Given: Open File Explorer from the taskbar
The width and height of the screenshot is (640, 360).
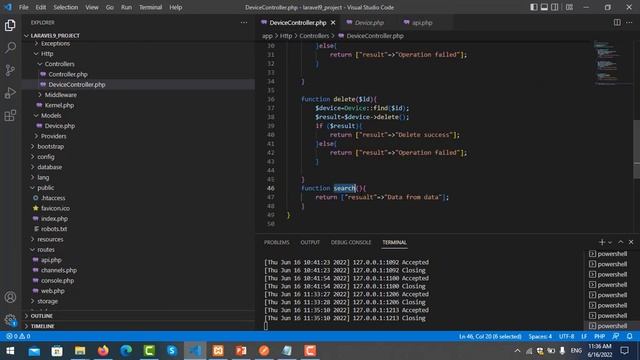Looking at the screenshot, I should (80, 351).
